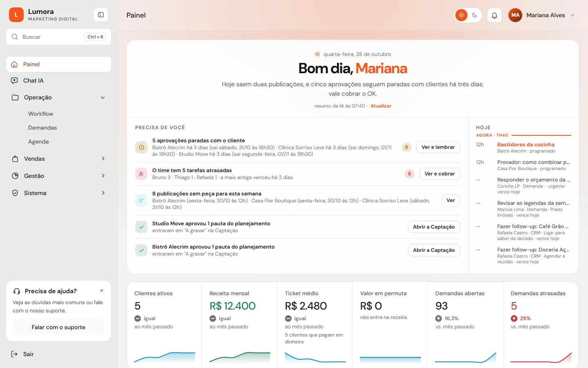Open Bastidores da cozinha agenda item
This screenshot has height=368, width=588.
523,148
